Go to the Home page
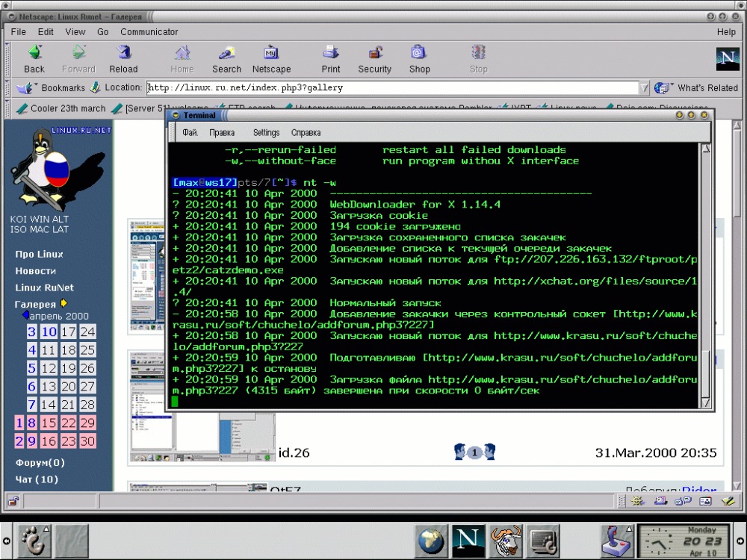 tap(182, 58)
